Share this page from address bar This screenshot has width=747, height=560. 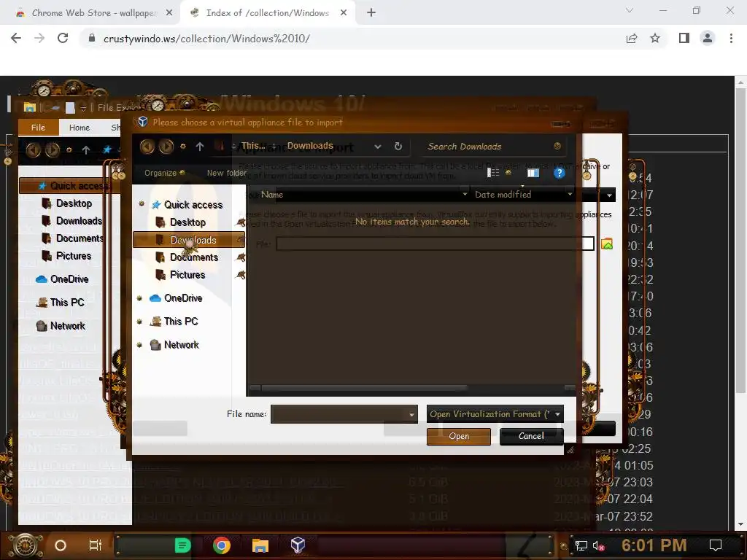632,38
